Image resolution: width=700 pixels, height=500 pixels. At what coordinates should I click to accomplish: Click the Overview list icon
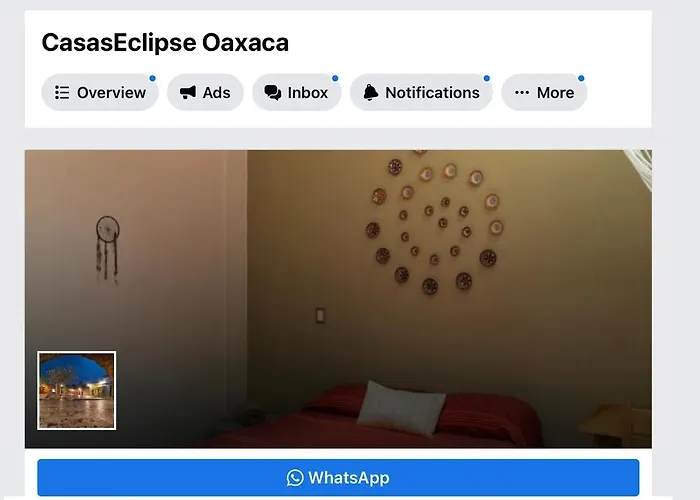62,92
